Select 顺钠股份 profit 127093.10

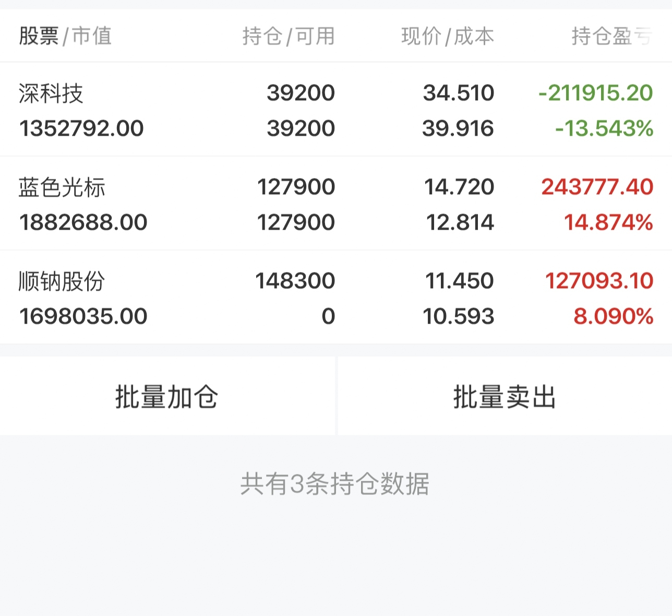pyautogui.click(x=599, y=281)
